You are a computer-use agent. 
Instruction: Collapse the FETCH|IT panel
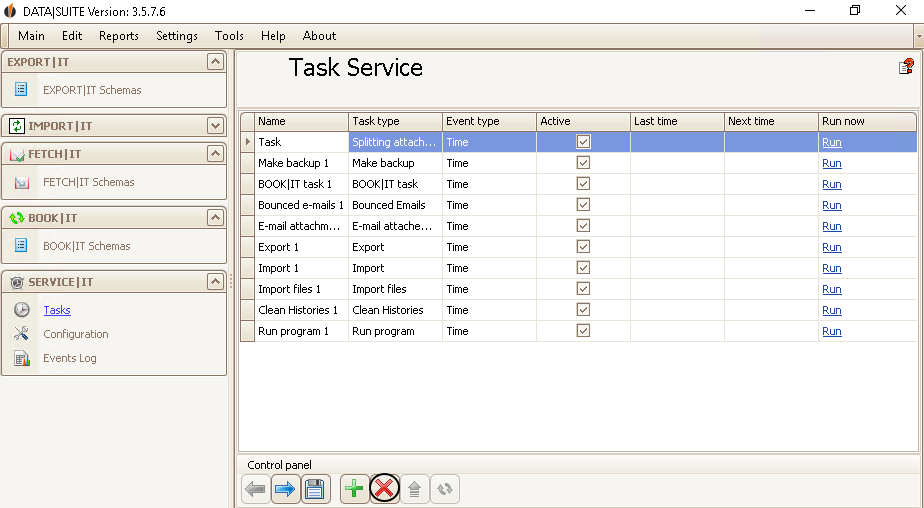[216, 154]
